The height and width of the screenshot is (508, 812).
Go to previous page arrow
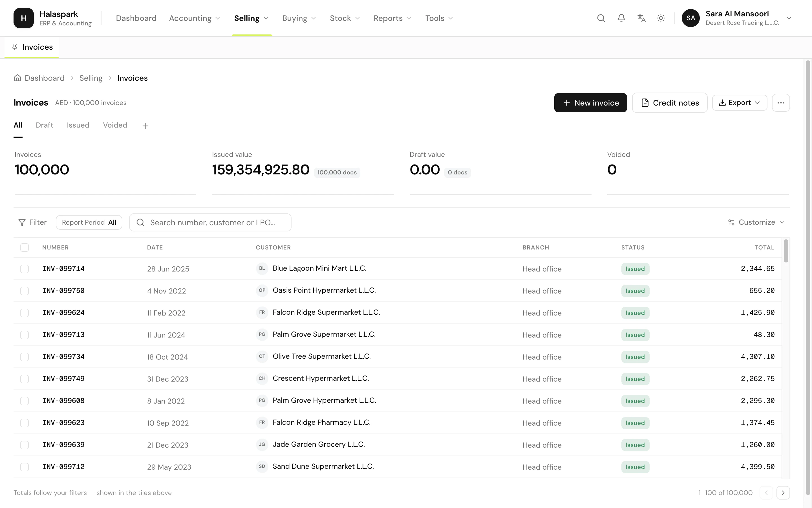tap(766, 493)
